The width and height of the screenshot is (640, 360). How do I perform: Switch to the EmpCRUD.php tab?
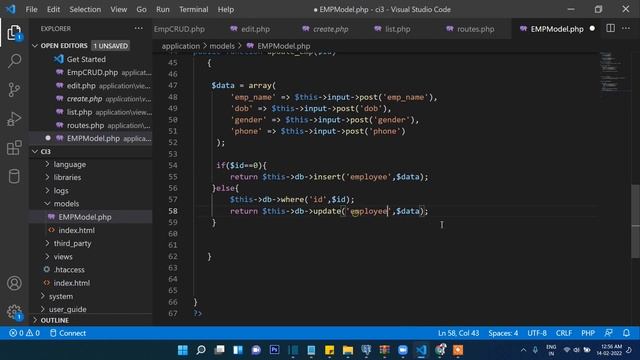click(x=180, y=29)
